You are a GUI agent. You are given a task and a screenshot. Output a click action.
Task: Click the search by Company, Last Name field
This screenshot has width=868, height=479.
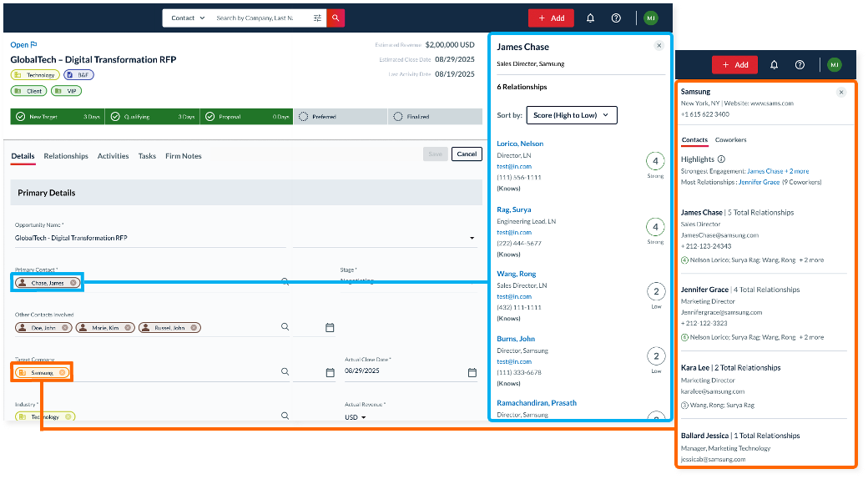pos(261,18)
